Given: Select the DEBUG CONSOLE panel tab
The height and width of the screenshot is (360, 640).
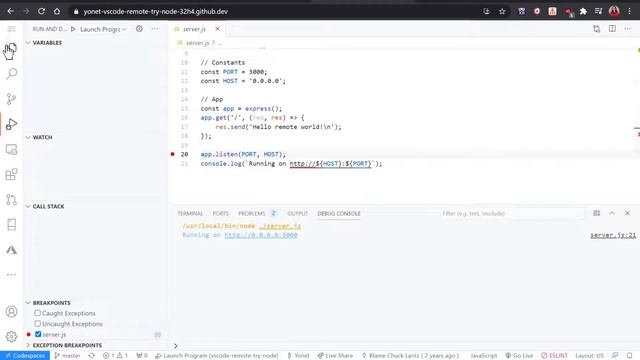Looking at the screenshot, I should [x=339, y=213].
